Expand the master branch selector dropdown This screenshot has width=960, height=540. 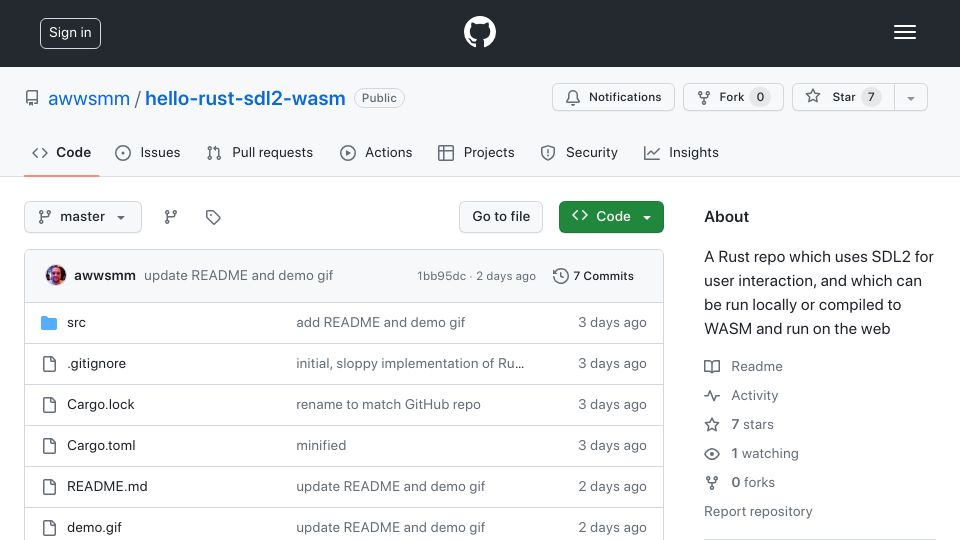point(83,217)
